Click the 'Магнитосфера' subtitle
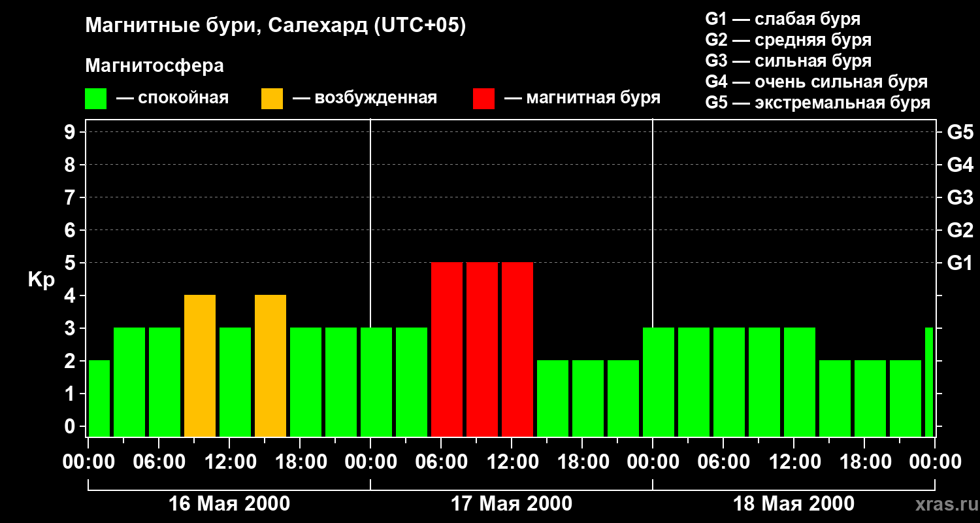Viewport: 980px width, 523px height. (155, 66)
